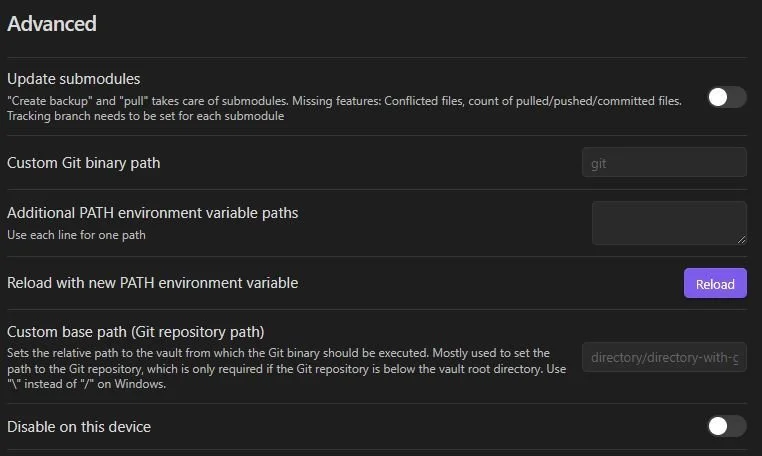Image resolution: width=762 pixels, height=456 pixels.
Task: Click the "Use each line for one path" hint
Action: (x=78, y=235)
